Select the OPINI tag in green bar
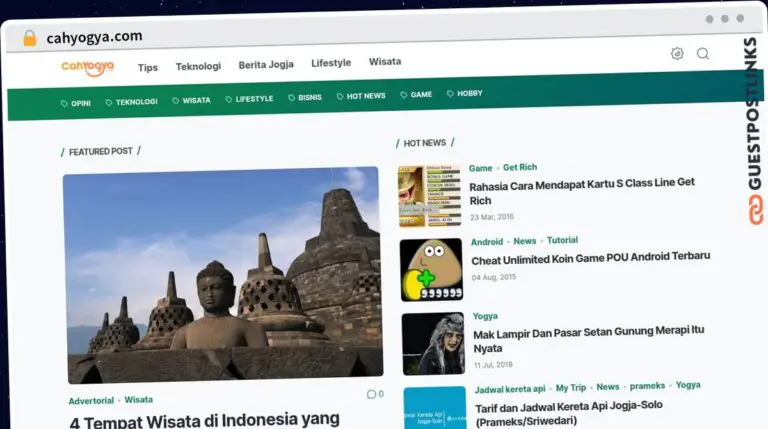Viewport: 768px width, 429px height. click(x=76, y=103)
